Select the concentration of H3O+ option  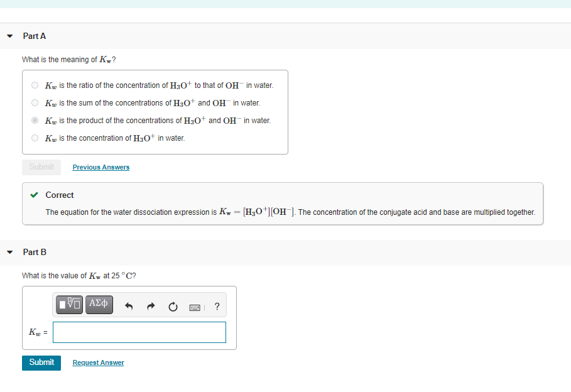click(x=35, y=137)
